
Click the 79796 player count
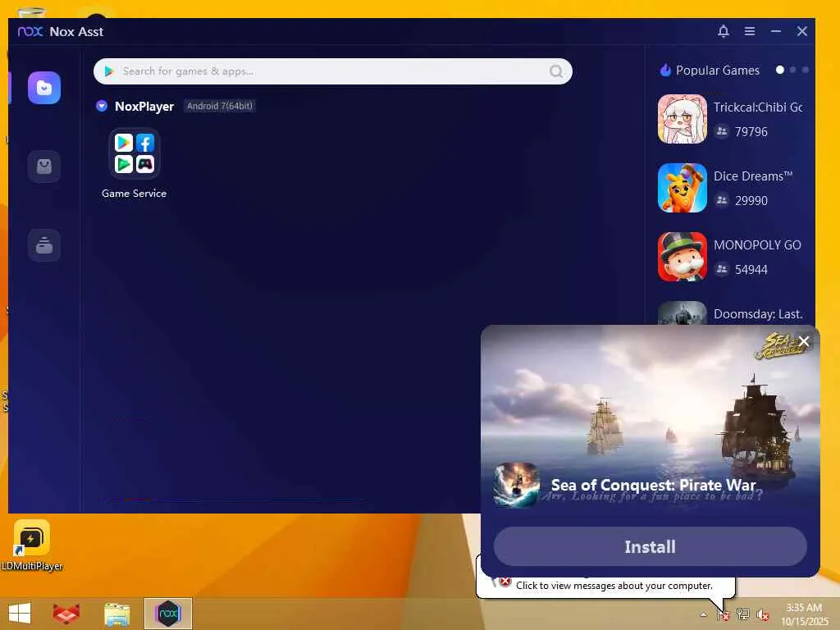pos(751,132)
